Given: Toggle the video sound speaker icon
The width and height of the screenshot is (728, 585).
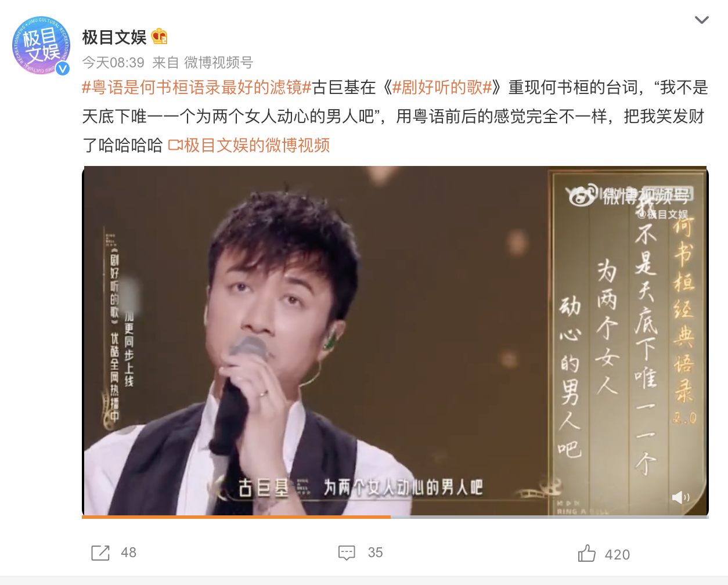Looking at the screenshot, I should click(680, 497).
